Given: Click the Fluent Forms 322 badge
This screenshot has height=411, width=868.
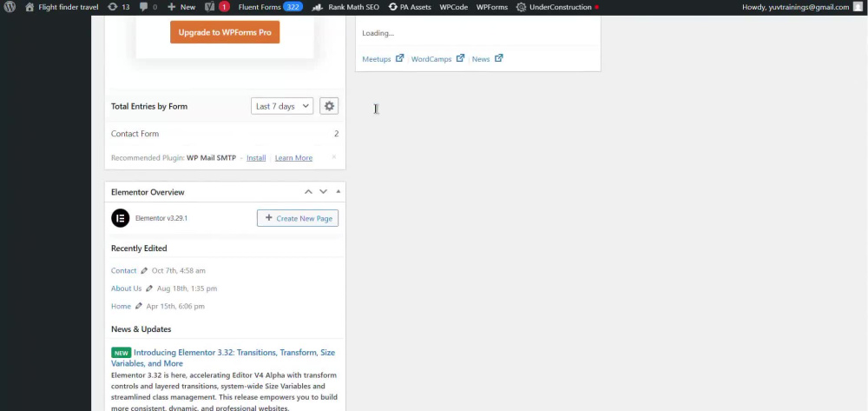Looking at the screenshot, I should (293, 7).
